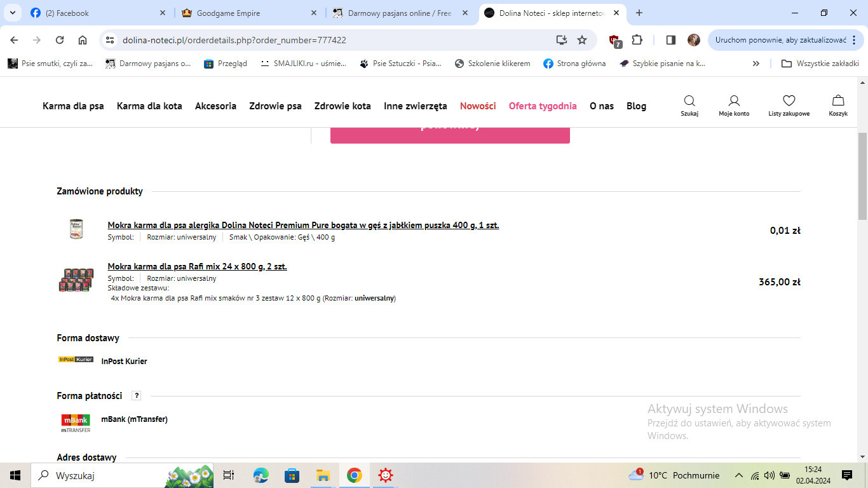The height and width of the screenshot is (488, 868).
Task: Click the page vertical scrollbar thumb
Action: tap(862, 177)
